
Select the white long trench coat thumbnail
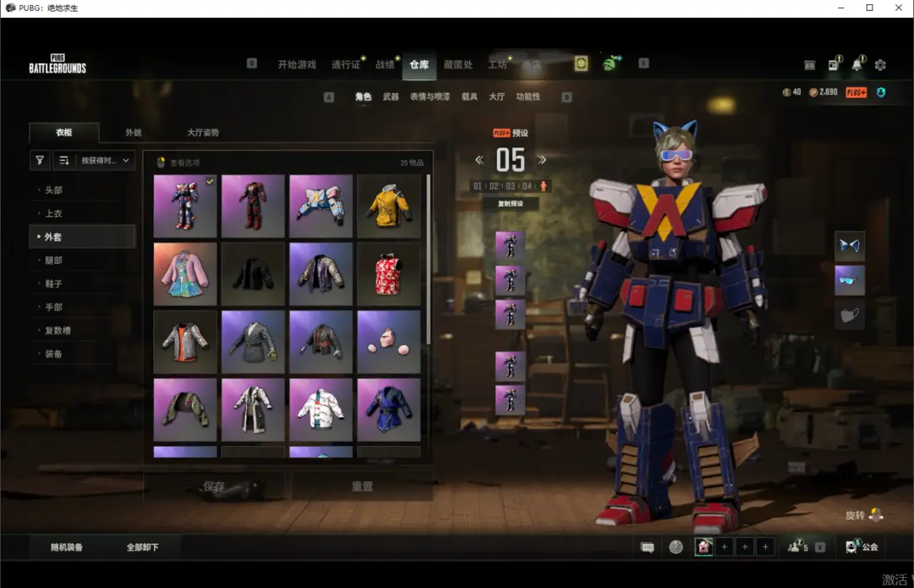[252, 409]
